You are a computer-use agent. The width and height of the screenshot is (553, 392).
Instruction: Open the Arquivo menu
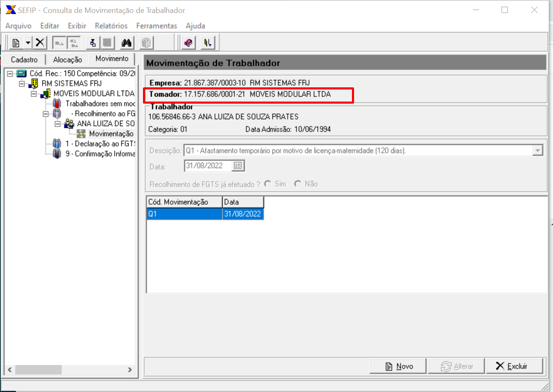(x=18, y=26)
